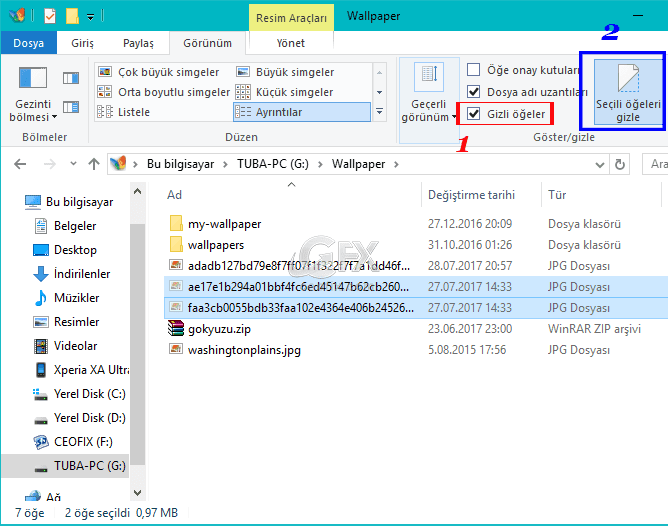Choose Orta boyutlu simgeler layout
The width and height of the screenshot is (668, 526).
164,92
